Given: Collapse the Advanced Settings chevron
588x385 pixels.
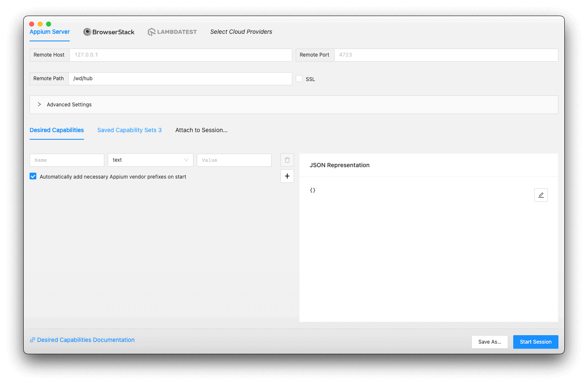Looking at the screenshot, I should (x=39, y=104).
